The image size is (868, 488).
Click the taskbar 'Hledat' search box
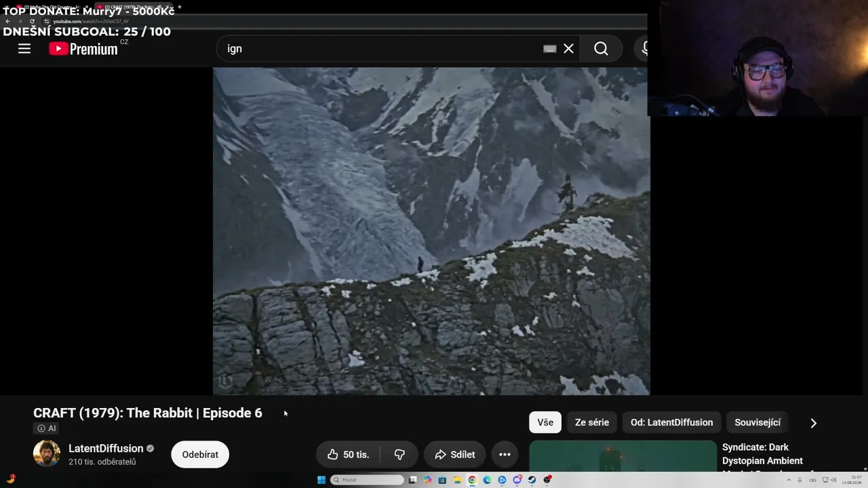coord(367,480)
